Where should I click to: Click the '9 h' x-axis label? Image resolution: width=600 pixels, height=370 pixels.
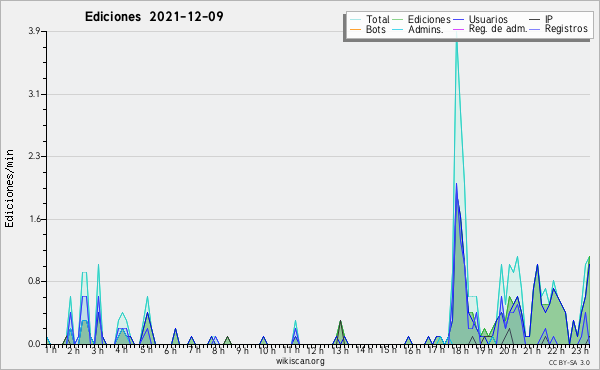(x=243, y=350)
